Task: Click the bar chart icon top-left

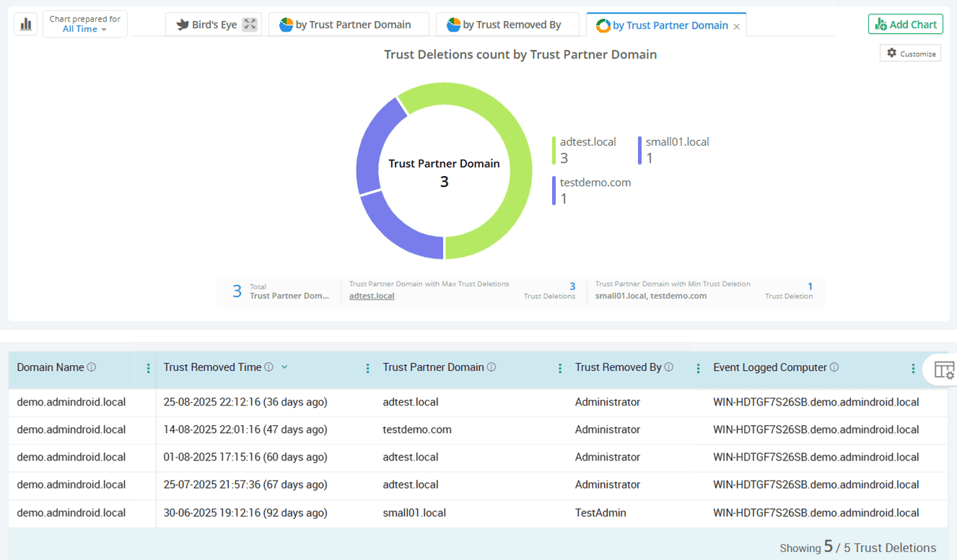Action: coord(25,23)
